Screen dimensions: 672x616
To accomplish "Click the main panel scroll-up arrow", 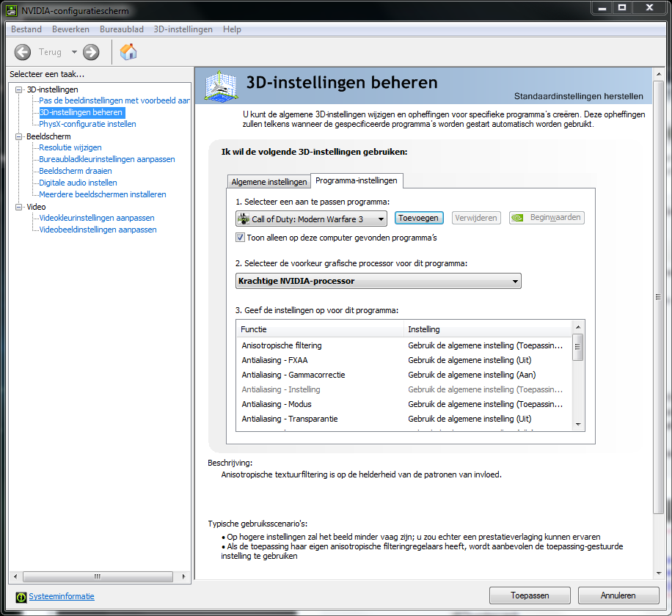I will tap(658, 74).
